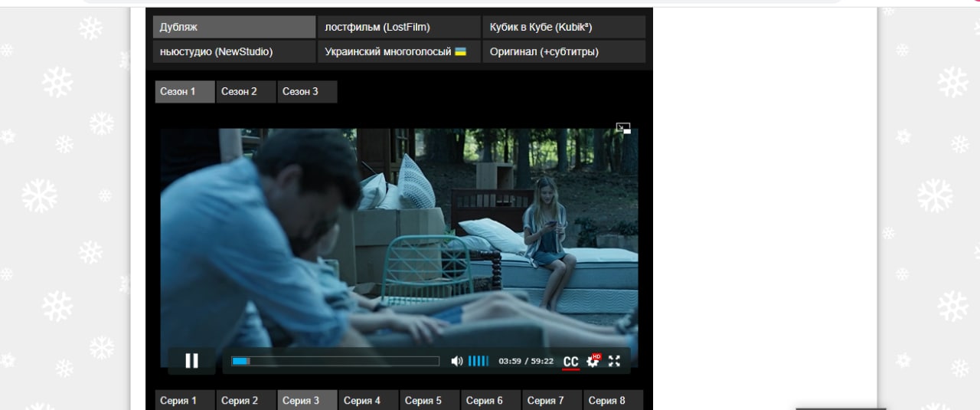This screenshot has width=980, height=410.
Task: Open episode Серия 1
Action: [x=185, y=400]
